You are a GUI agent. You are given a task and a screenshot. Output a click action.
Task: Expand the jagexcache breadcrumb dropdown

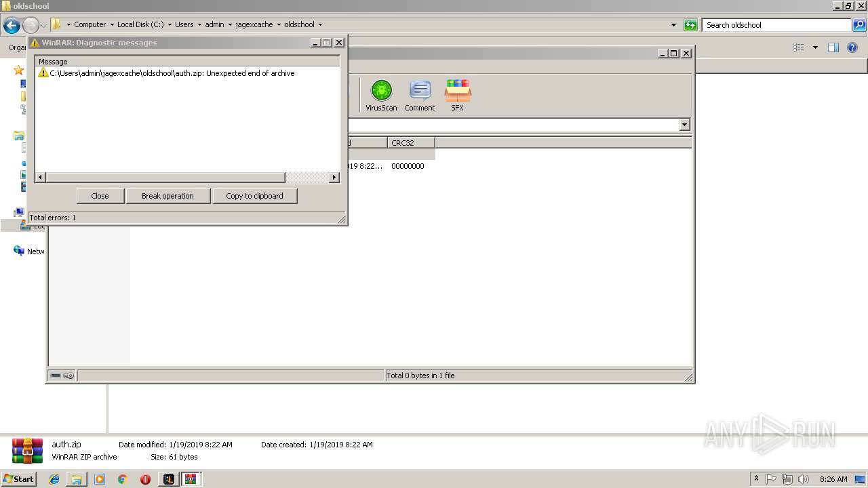click(x=279, y=24)
